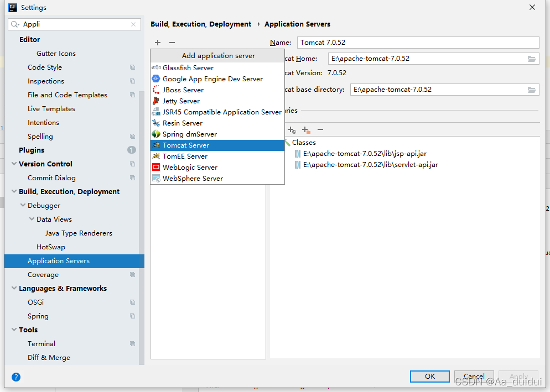Click the copy icon beside Coverage
Screen dimensions: 550x392
click(132, 275)
